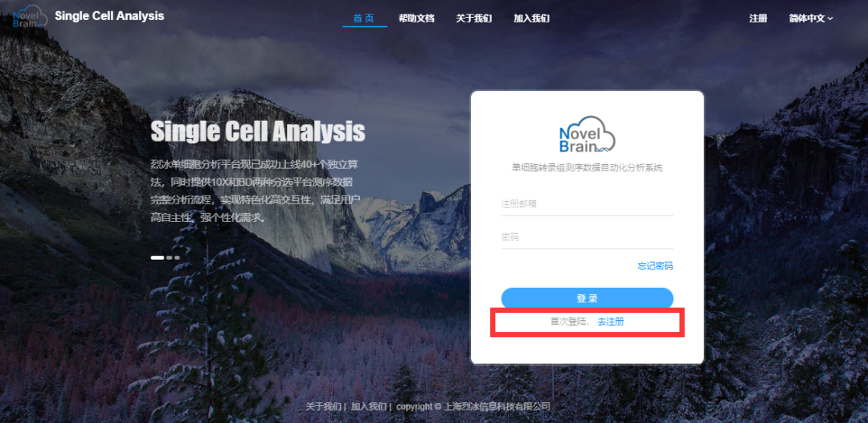Click 注册 in the top-right header
The image size is (868, 423).
tap(758, 18)
